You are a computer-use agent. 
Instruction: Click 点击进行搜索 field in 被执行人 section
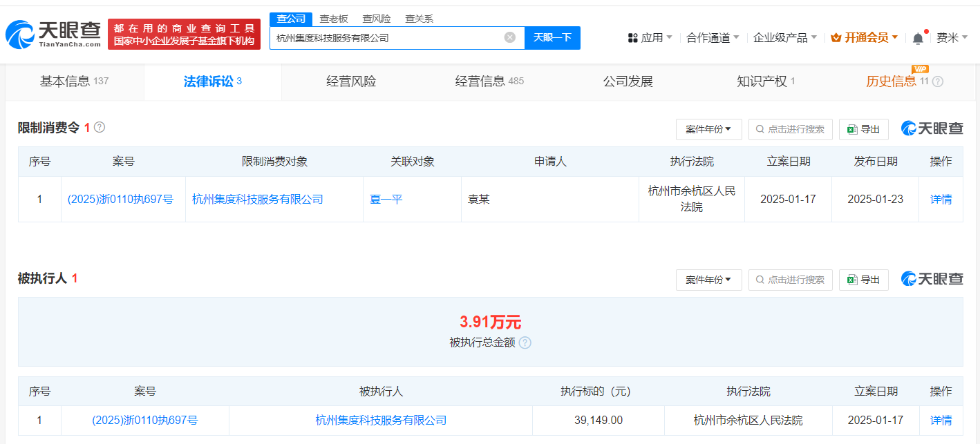[791, 280]
